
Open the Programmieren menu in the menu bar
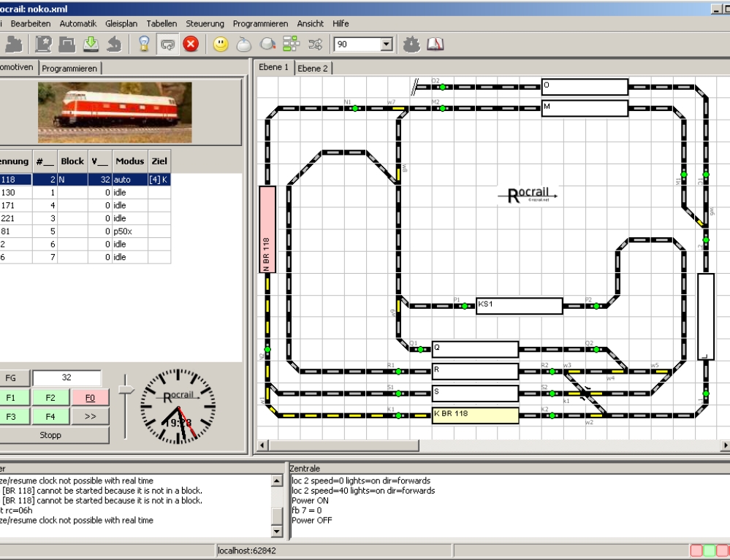[260, 23]
